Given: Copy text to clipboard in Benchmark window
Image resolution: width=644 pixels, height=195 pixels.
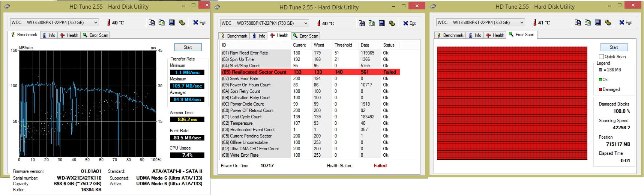Looking at the screenshot, I should [x=152, y=23].
